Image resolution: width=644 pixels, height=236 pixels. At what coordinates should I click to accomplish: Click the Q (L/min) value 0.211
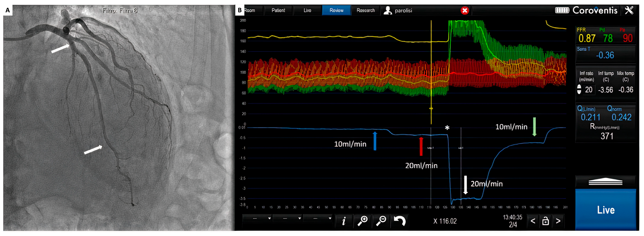point(590,117)
